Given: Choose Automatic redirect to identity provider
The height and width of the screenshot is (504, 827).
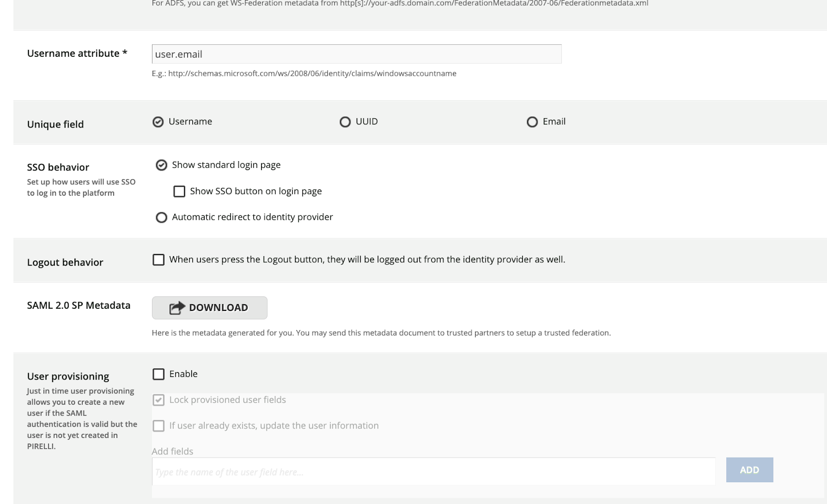Looking at the screenshot, I should coord(161,217).
